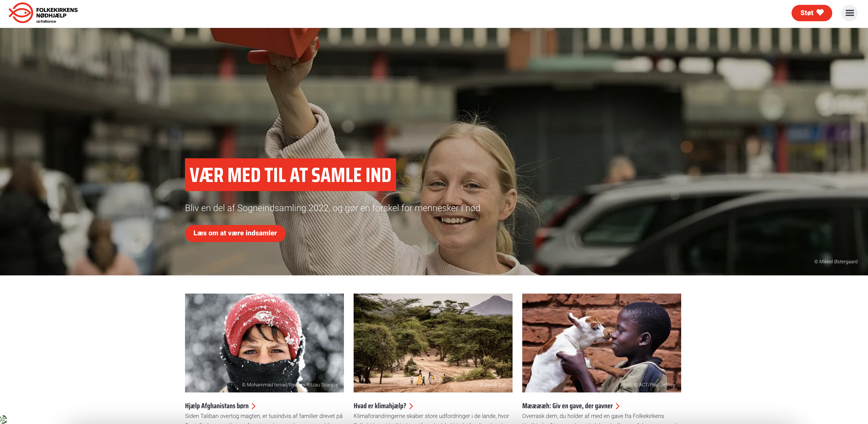Open the Hjælp Afghanistans børn article link
The width and height of the screenshot is (868, 424).
[x=217, y=406]
